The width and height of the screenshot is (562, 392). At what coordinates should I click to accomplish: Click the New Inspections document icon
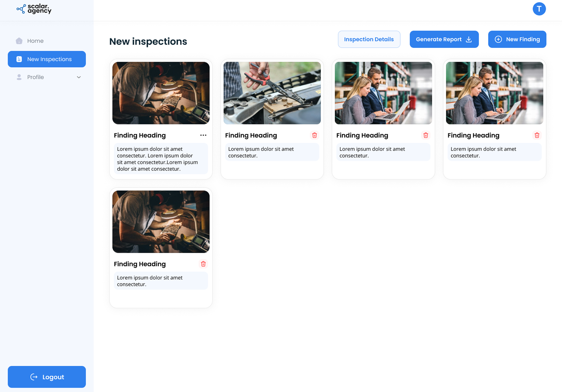click(x=19, y=59)
